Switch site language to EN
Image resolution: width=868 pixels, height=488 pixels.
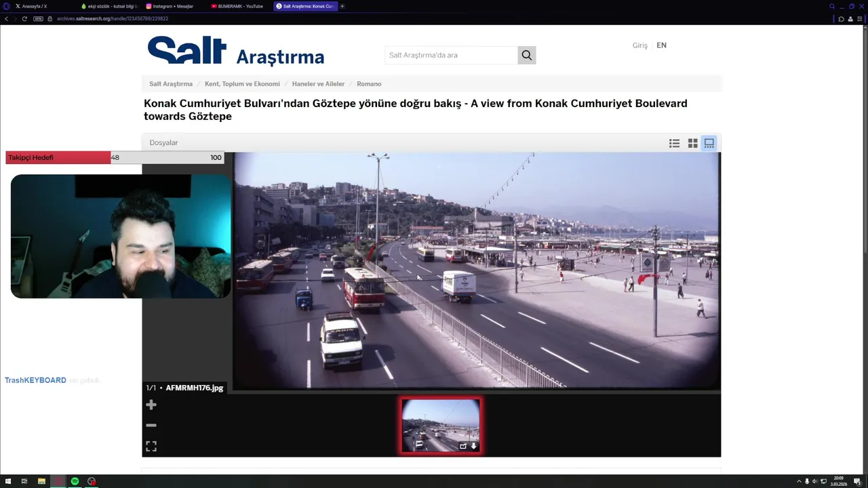[661, 45]
